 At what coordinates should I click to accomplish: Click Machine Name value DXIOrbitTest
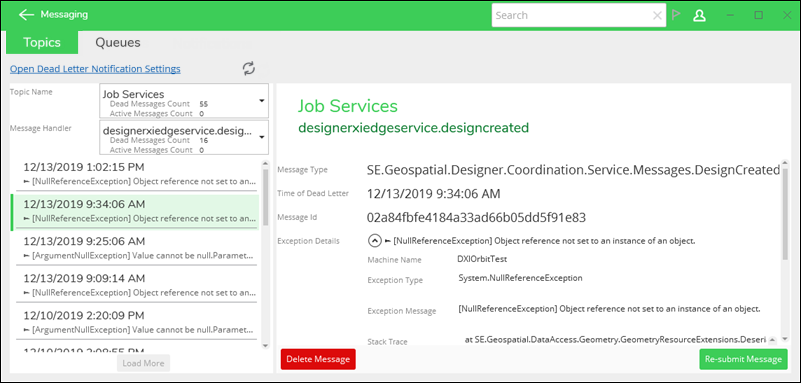point(482,259)
